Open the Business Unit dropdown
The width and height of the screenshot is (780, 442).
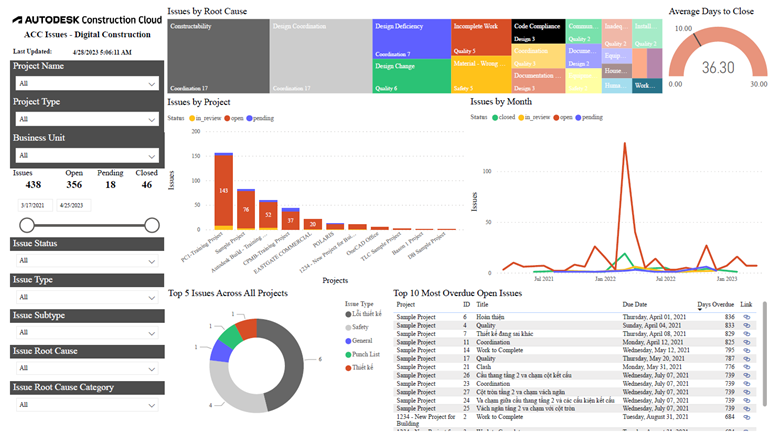(87, 156)
